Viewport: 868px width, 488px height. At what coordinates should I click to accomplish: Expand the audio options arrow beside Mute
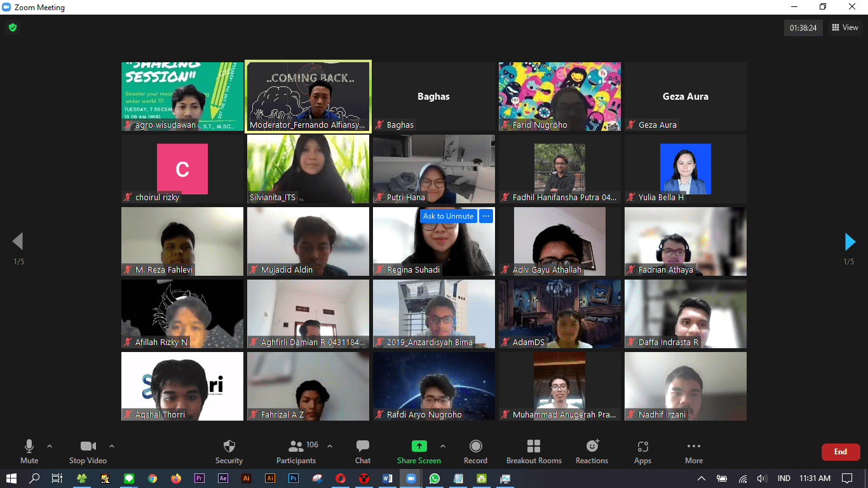tap(50, 446)
